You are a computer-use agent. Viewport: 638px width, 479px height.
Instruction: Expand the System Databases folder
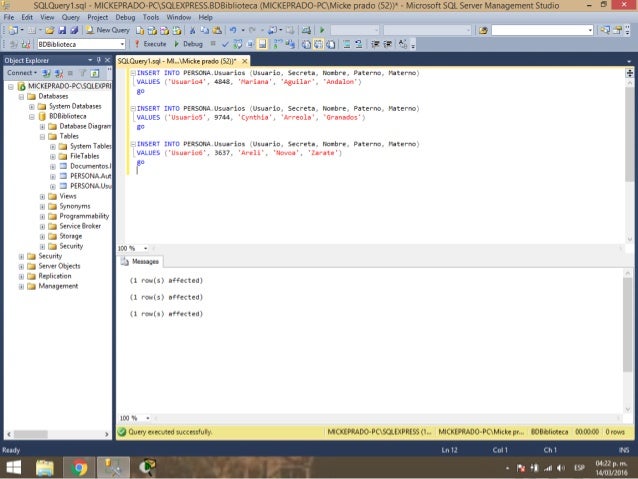[x=32, y=107]
